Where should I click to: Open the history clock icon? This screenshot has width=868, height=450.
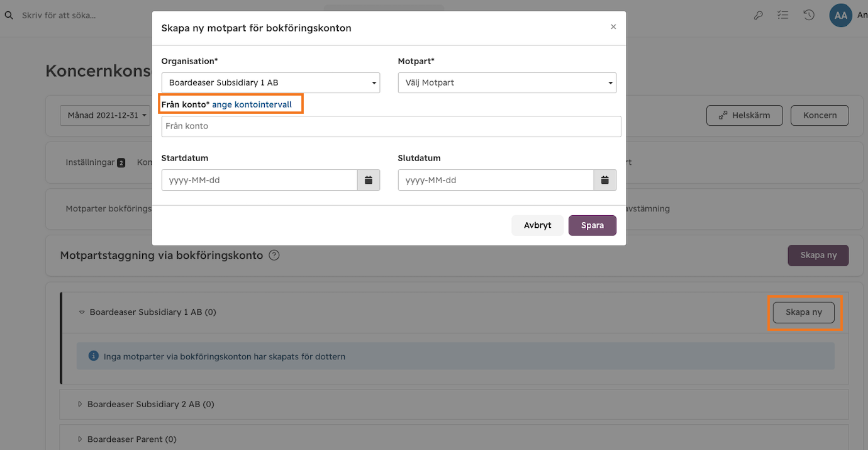[809, 15]
